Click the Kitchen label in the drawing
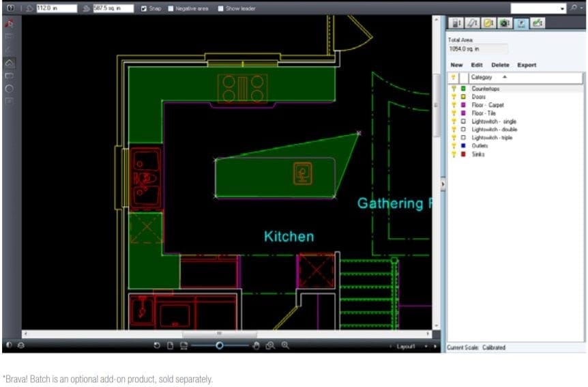 pyautogui.click(x=289, y=236)
